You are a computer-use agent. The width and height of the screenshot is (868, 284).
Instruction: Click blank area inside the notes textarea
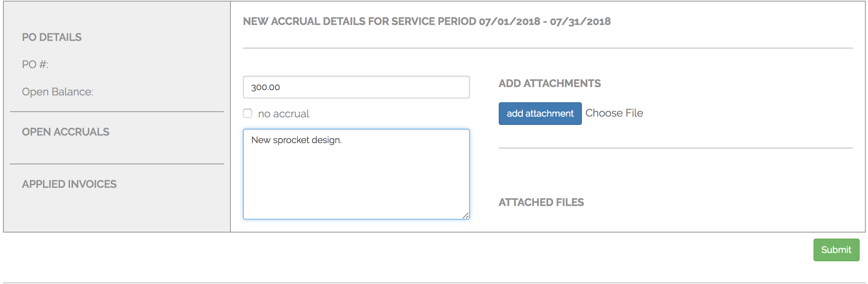(x=356, y=182)
